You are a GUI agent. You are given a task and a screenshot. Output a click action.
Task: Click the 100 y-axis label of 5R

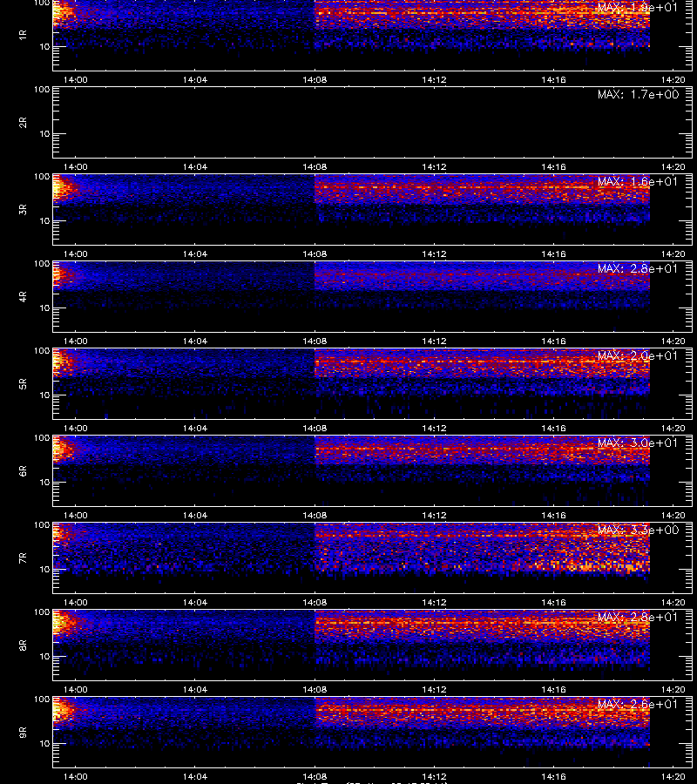(x=42, y=351)
